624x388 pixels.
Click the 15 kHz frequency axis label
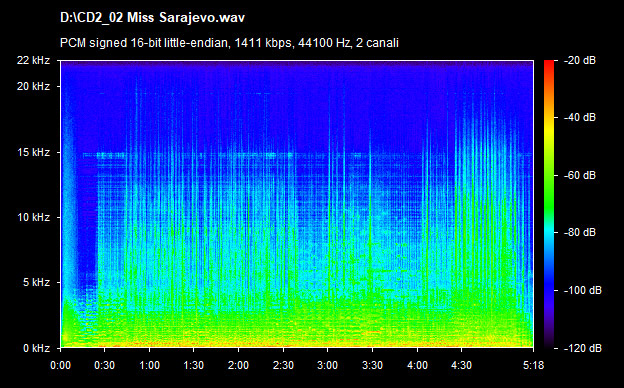point(33,152)
